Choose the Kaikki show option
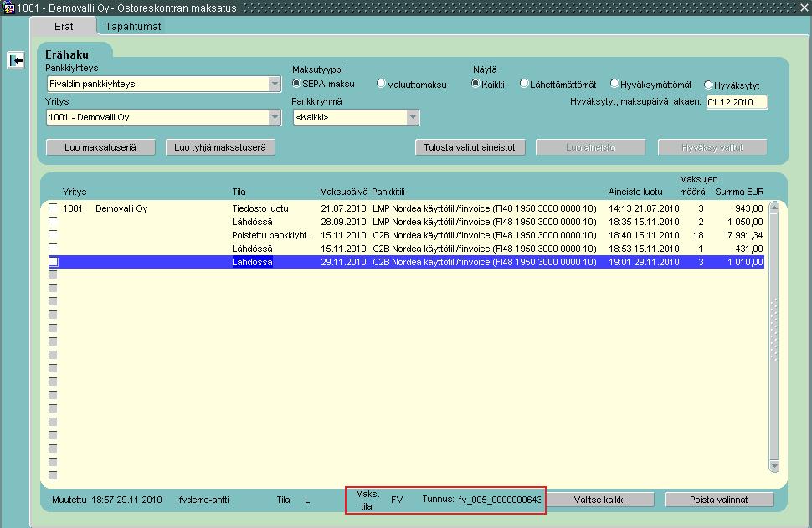Image resolution: width=812 pixels, height=528 pixels. [x=475, y=84]
